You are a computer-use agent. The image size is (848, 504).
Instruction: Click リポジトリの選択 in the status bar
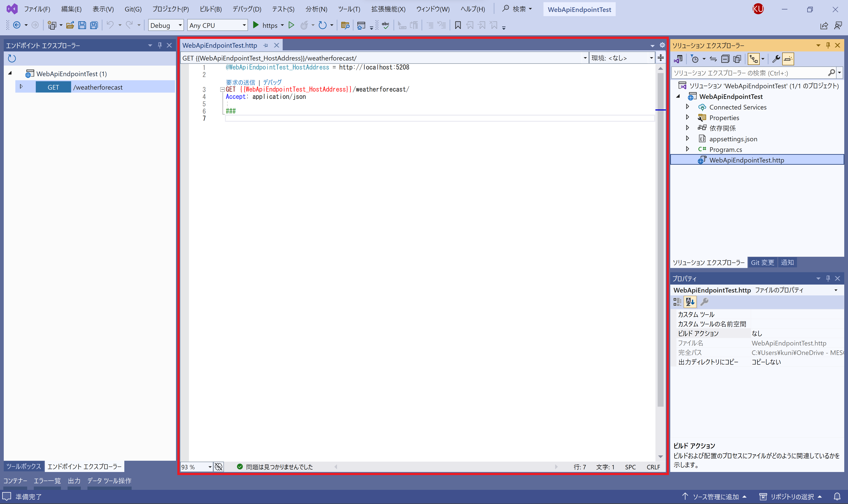point(791,496)
